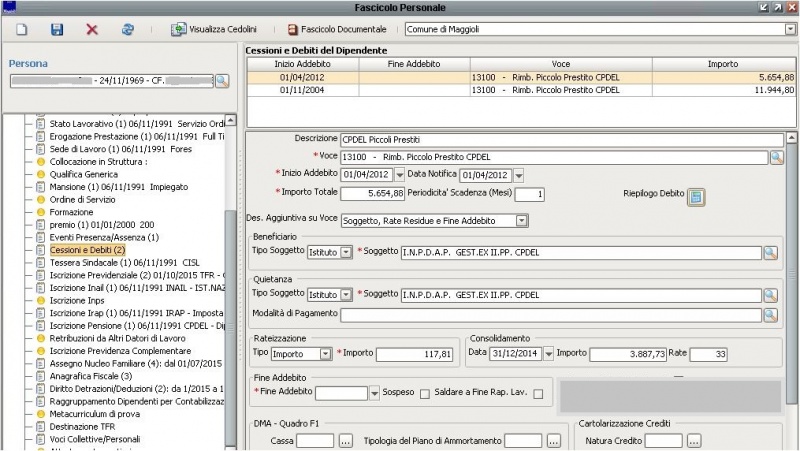Enable Saldare a Fine Rap. Lav. checkbox
Image resolution: width=800 pixels, height=451 pixels.
click(x=538, y=393)
